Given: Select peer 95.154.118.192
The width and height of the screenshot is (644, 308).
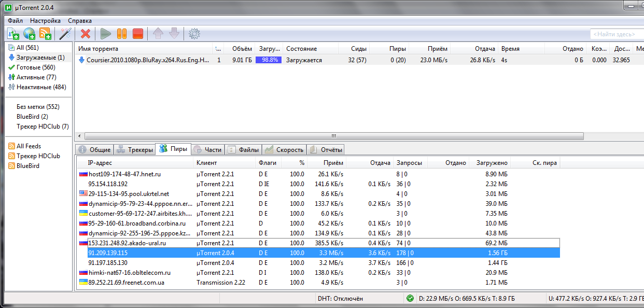Looking at the screenshot, I should coord(319,184).
